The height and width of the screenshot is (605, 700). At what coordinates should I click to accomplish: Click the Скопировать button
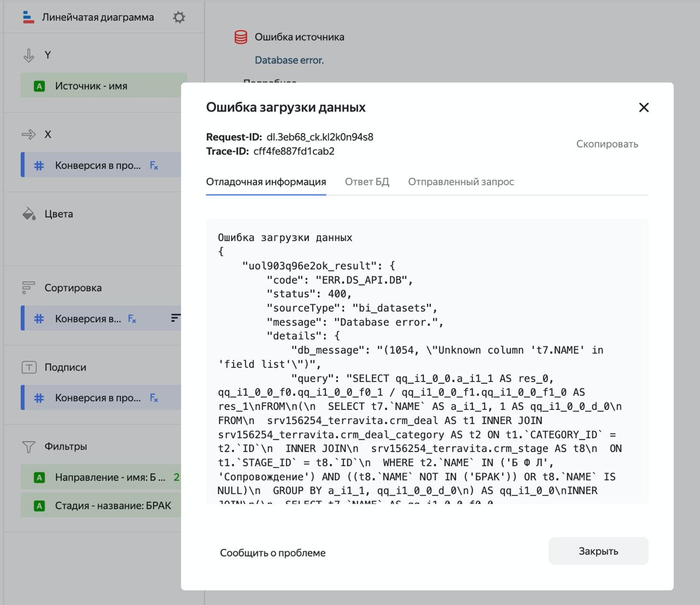coord(607,144)
